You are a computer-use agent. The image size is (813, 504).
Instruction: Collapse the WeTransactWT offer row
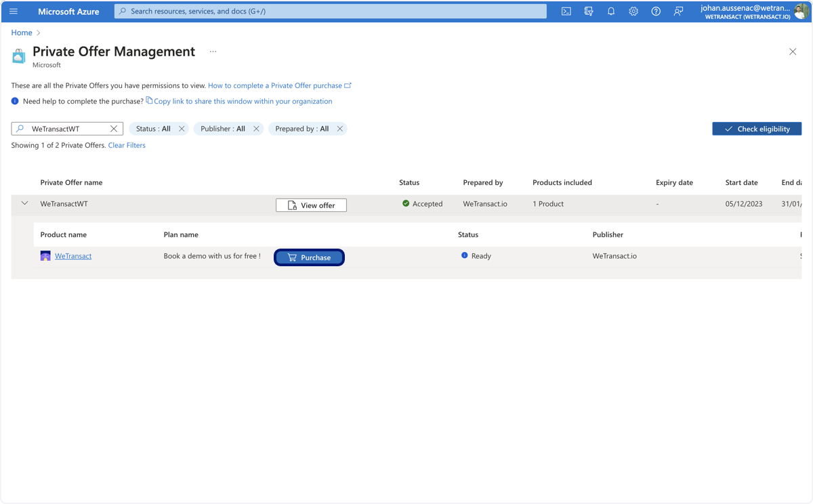click(25, 203)
